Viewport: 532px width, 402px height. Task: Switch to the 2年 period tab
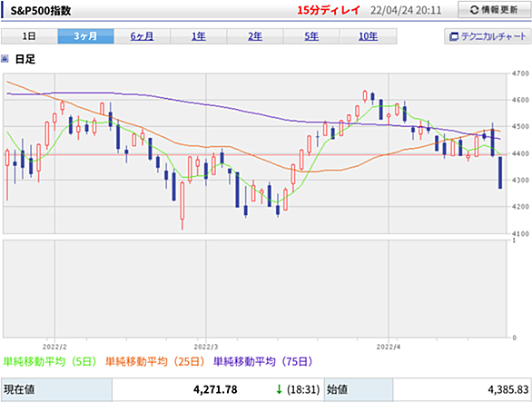(x=255, y=36)
